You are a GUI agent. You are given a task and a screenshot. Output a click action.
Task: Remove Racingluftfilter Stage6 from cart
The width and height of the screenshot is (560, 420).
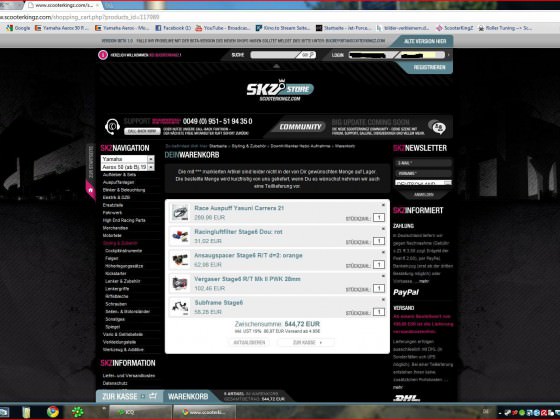pos(383,229)
